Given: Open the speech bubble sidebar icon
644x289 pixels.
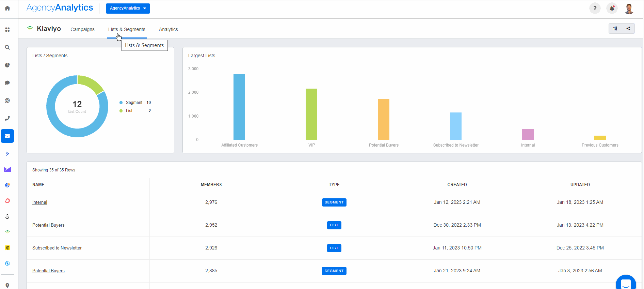Looking at the screenshot, I should [x=7, y=83].
